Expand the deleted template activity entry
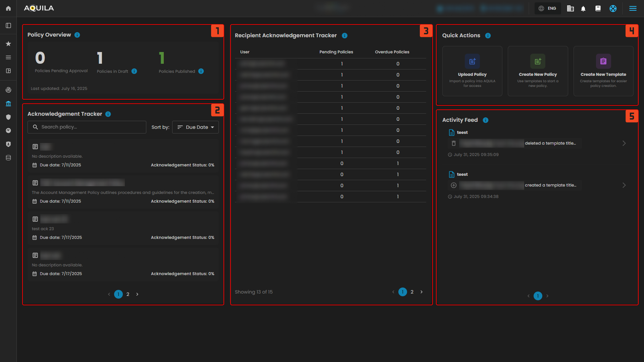This screenshot has width=644, height=362. [624, 143]
